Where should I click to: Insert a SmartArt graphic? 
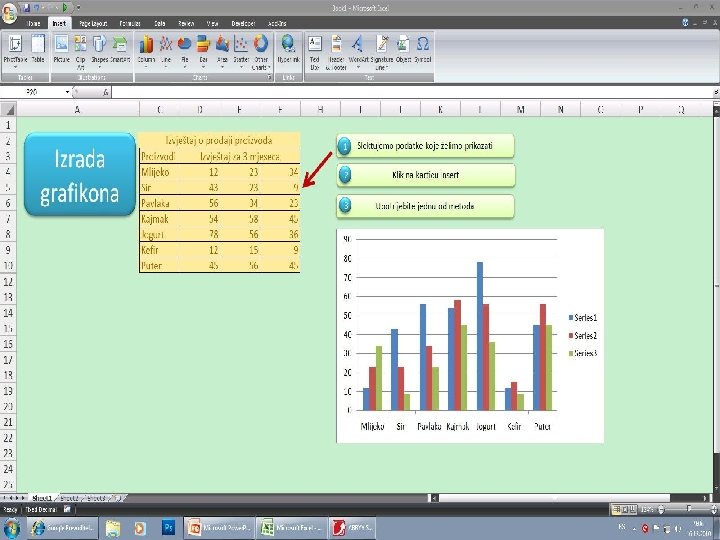[120, 49]
